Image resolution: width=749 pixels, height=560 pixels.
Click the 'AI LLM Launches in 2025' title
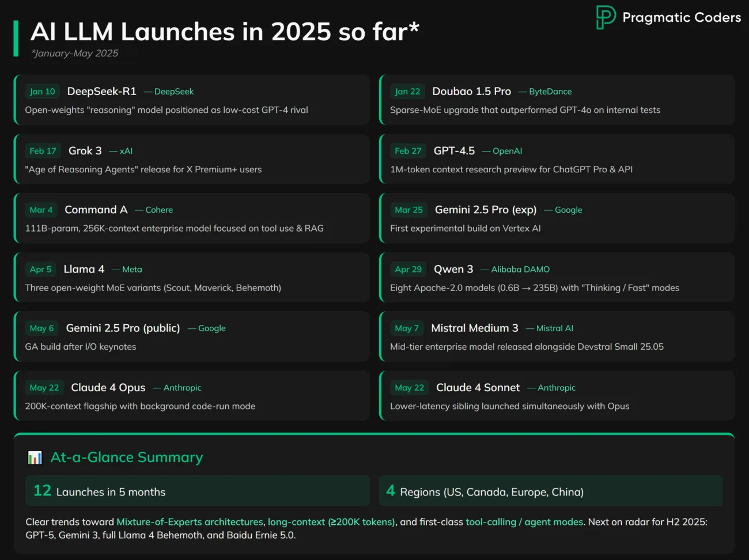pyautogui.click(x=224, y=32)
